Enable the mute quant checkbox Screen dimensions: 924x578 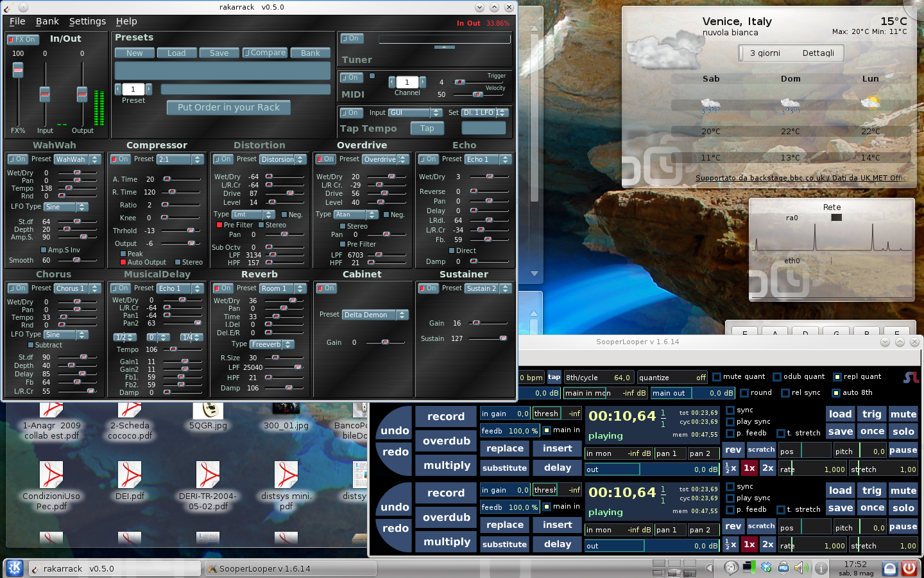pos(717,377)
